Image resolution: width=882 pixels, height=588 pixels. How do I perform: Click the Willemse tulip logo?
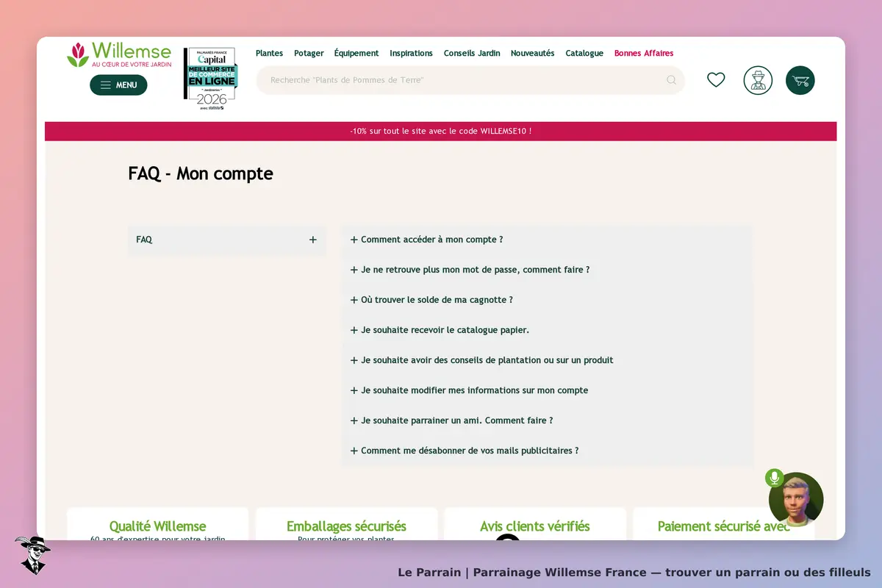pos(119,55)
